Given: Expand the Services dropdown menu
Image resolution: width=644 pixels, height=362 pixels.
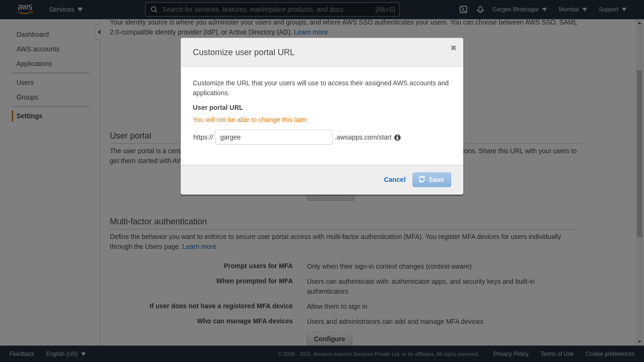Looking at the screenshot, I should tap(66, 9).
